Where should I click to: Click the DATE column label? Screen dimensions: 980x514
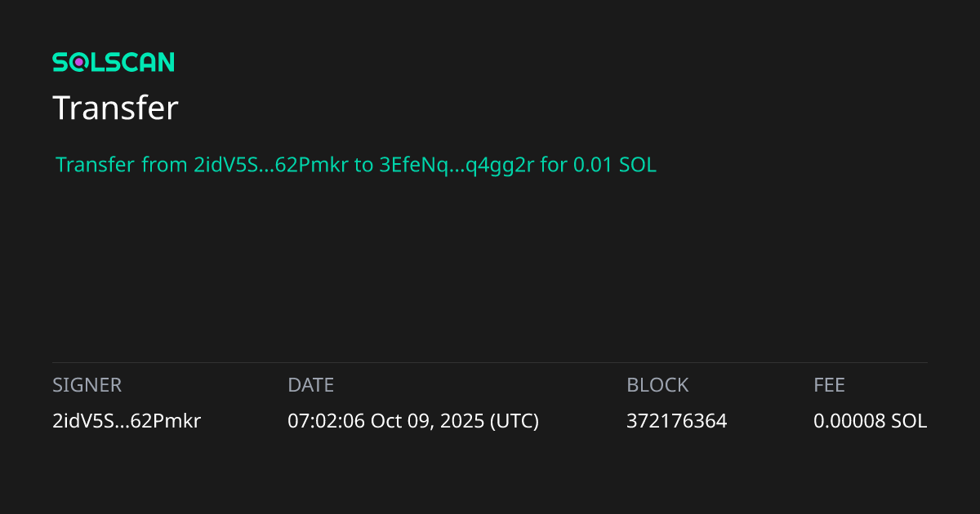(311, 385)
